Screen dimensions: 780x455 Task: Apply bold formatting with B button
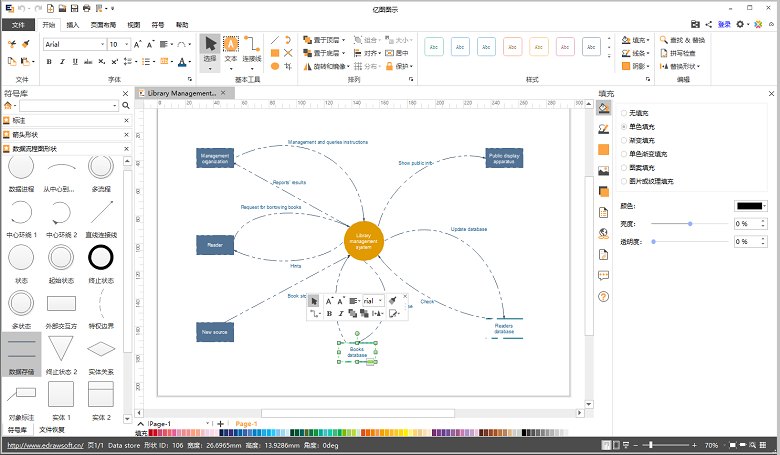pos(49,62)
